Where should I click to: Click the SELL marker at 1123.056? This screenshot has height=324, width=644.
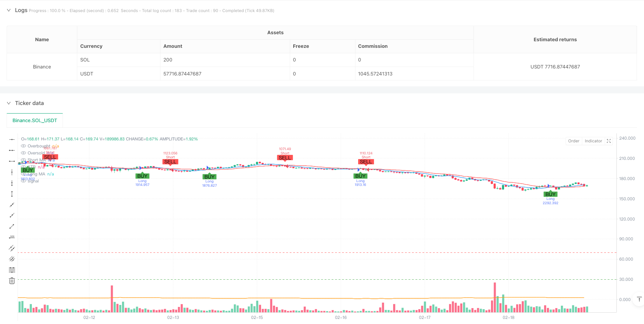(x=170, y=162)
